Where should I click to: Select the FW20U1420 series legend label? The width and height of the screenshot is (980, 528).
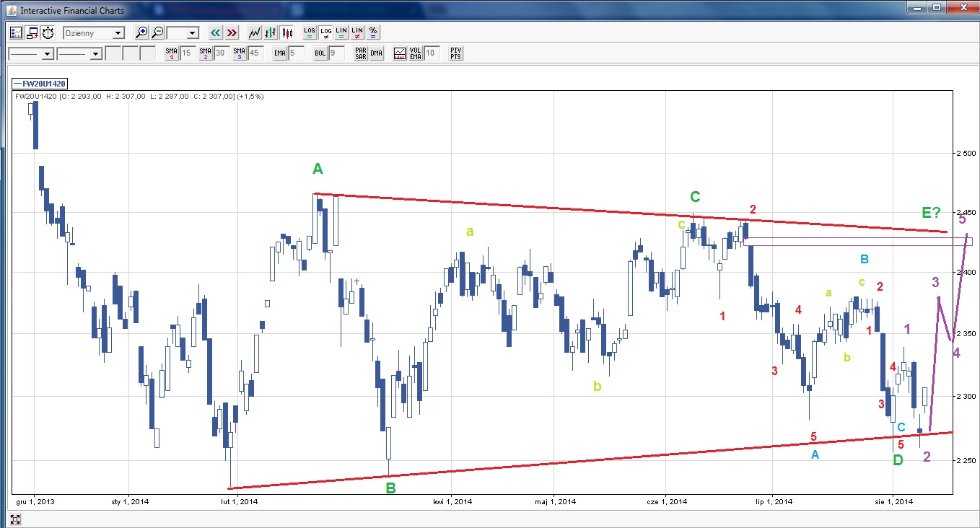pos(40,84)
